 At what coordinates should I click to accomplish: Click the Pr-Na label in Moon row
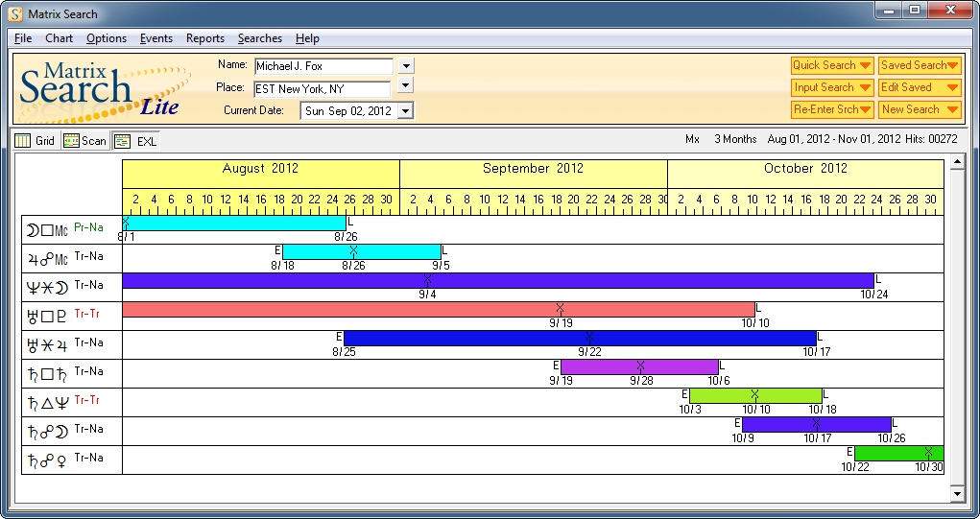[88, 228]
